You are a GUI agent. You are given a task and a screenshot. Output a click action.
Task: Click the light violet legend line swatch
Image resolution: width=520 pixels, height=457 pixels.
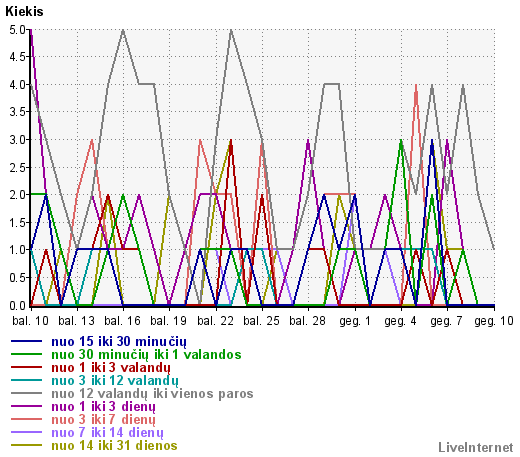(x=26, y=432)
